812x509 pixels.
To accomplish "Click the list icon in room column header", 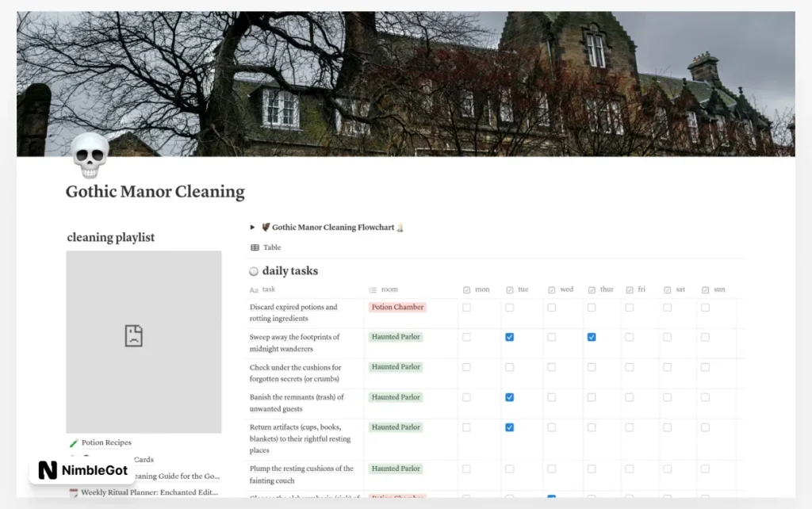I will point(373,290).
